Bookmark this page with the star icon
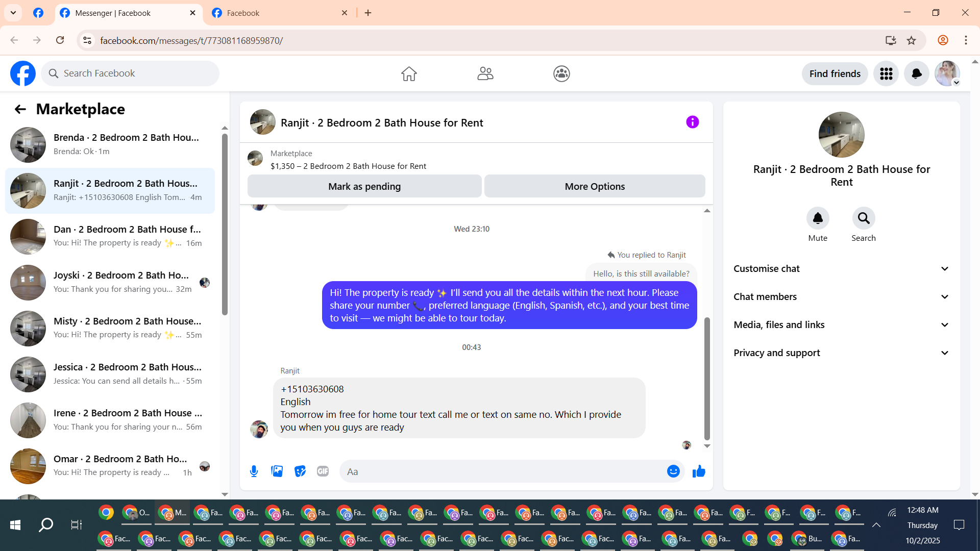This screenshot has height=551, width=980. pyautogui.click(x=912, y=40)
